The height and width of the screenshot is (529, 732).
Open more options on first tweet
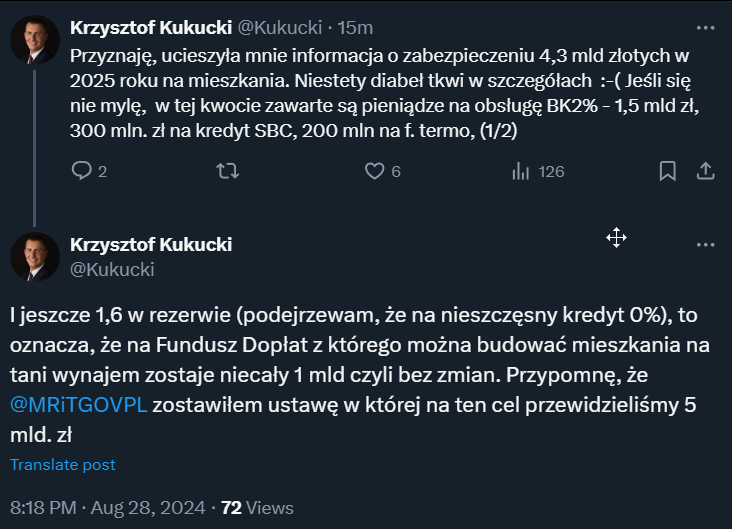pyautogui.click(x=705, y=27)
